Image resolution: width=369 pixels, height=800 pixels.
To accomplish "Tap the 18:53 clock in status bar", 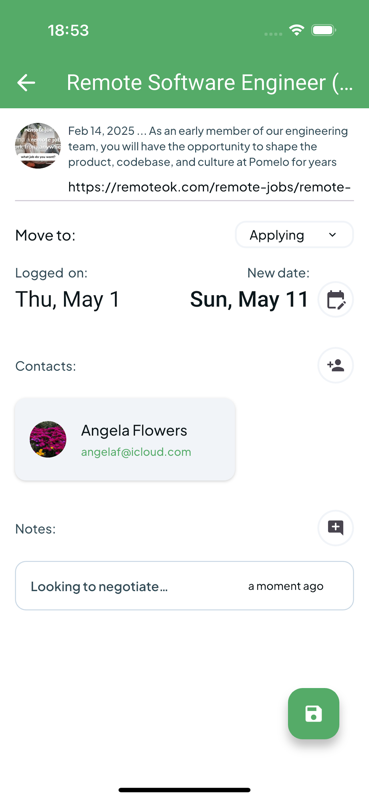I will [x=68, y=31].
